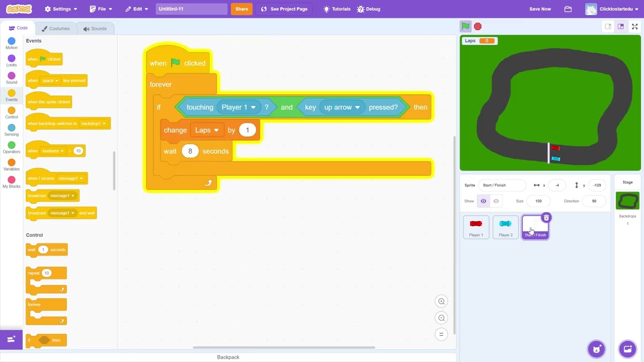The height and width of the screenshot is (362, 644).
Task: Open the Add Extension button
Action: pos(11,339)
